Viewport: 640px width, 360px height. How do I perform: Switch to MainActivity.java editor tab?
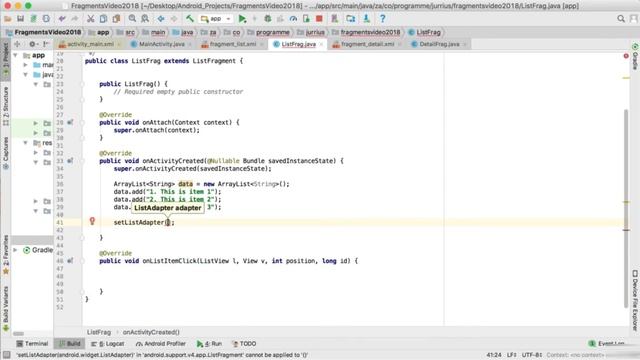coord(162,44)
